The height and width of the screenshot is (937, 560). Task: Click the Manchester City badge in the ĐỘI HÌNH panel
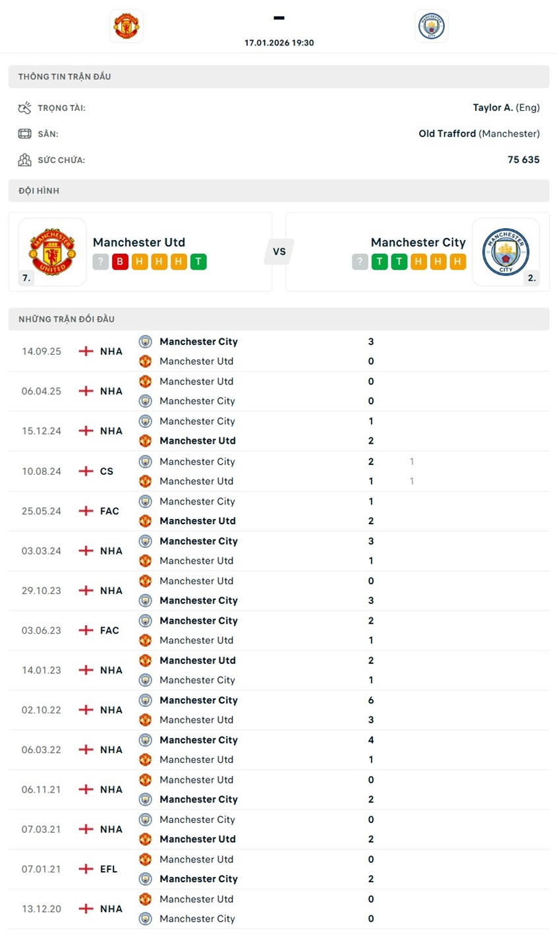tap(506, 251)
